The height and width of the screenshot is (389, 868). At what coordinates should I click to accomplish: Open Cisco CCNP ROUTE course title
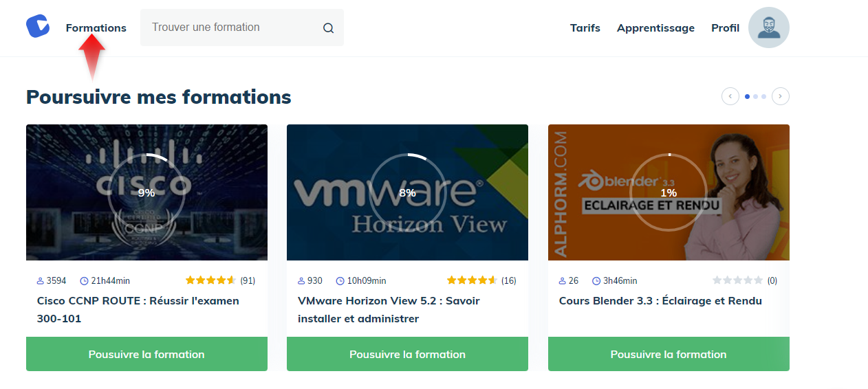point(138,310)
